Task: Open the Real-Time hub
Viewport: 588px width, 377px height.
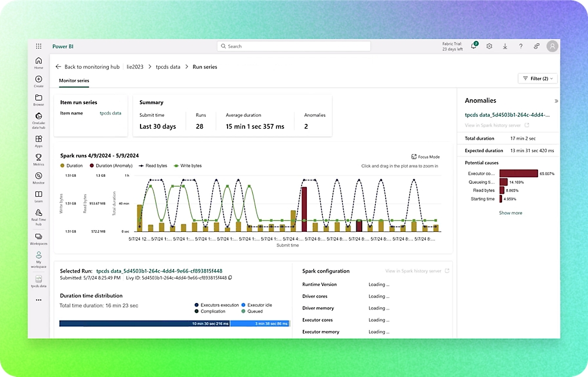Action: pyautogui.click(x=39, y=217)
